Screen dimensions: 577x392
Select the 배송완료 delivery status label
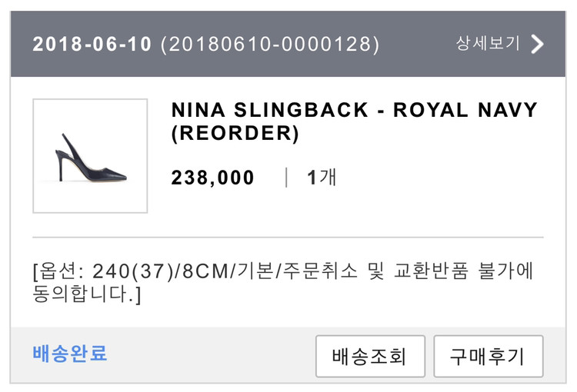pos(70,354)
